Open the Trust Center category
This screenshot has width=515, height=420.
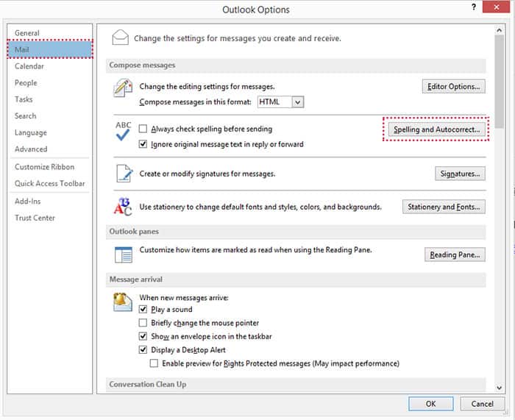click(x=50, y=218)
